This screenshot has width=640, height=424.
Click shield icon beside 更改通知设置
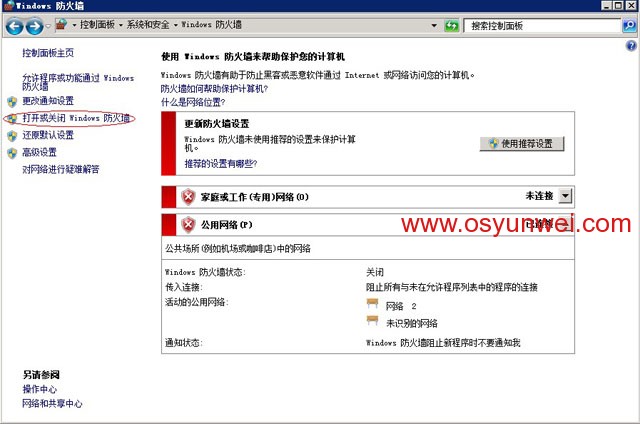coord(12,101)
